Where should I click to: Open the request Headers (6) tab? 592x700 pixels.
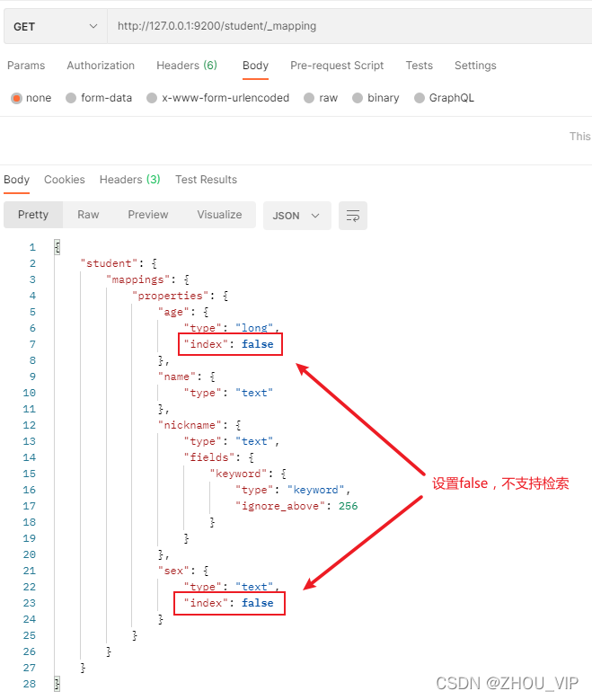(187, 66)
